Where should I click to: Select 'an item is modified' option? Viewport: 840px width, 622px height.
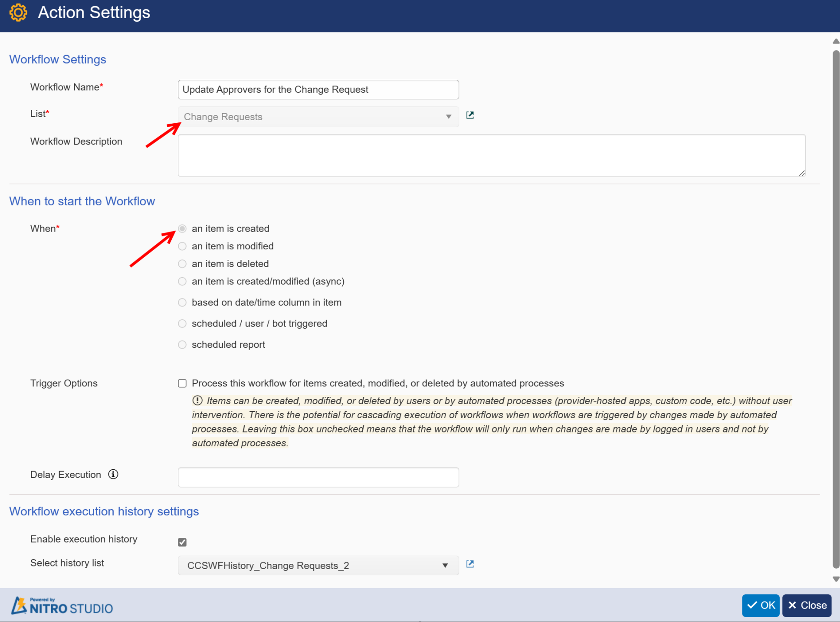click(x=182, y=246)
